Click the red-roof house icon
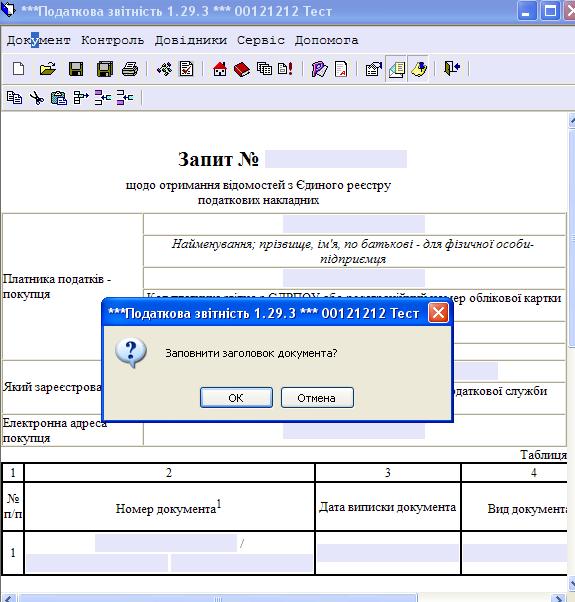Viewport: 575px width, 602px height. 220,69
